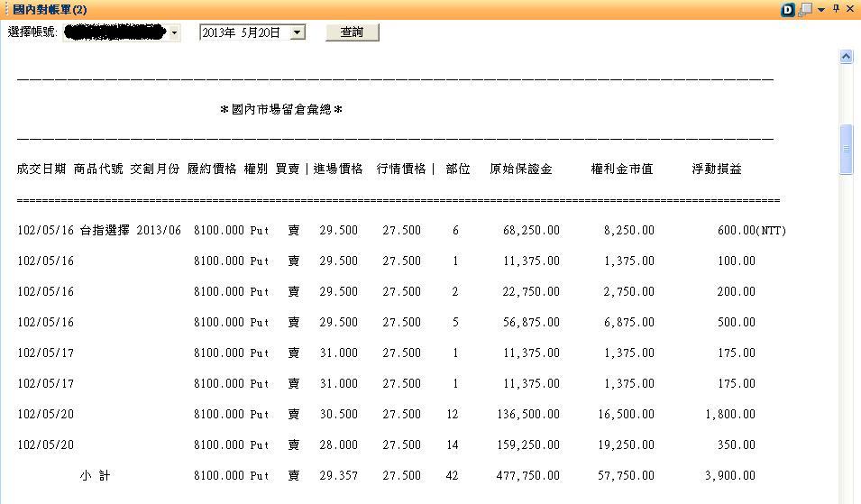Click the 477,750.00 subtotal margin
The width and height of the screenshot is (861, 504).
528,476
